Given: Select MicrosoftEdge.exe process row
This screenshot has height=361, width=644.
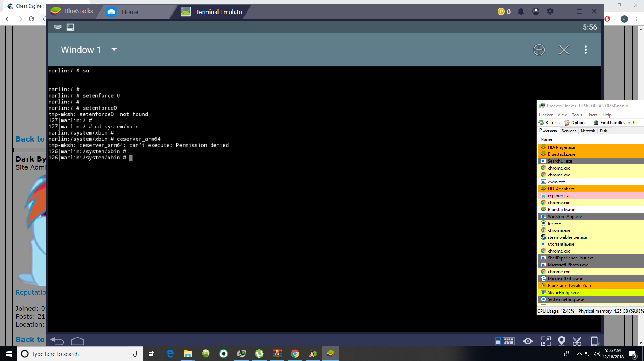Looking at the screenshot, I should (591, 279).
